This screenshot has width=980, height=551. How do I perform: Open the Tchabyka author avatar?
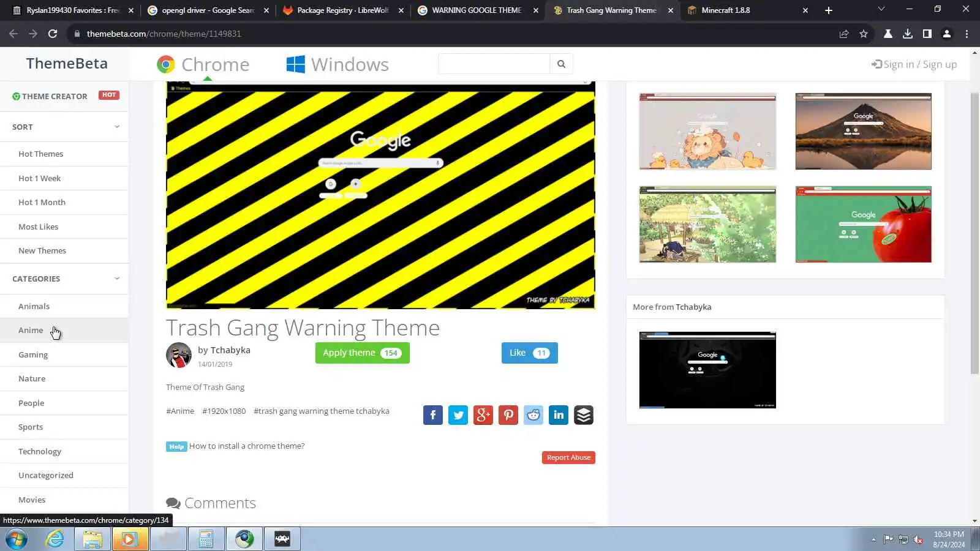179,355
